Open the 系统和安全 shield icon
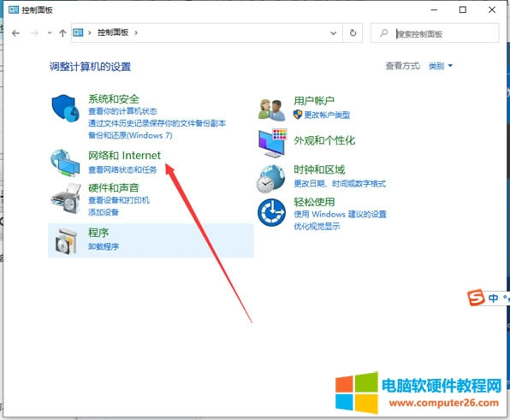Viewport: 510px width, 420px height. 65,109
